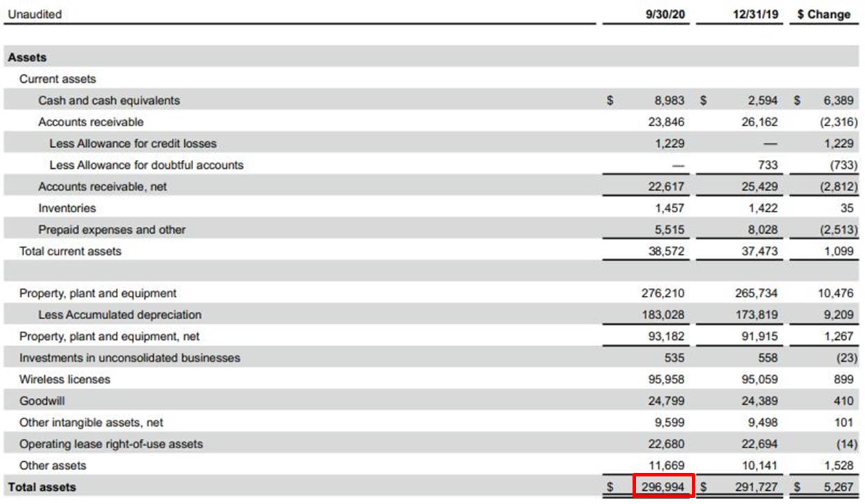
Task: Click 'Property, plant and equipment' gross label
Action: pyautogui.click(x=98, y=293)
